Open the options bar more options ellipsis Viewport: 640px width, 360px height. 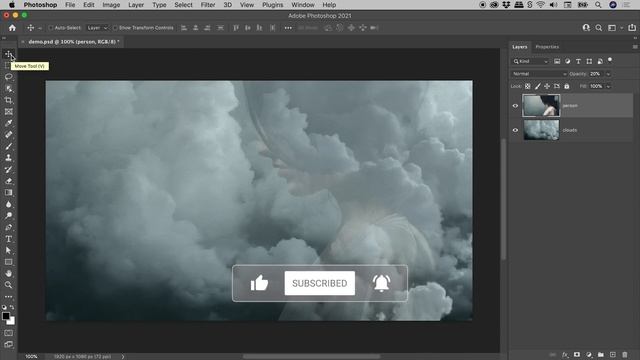point(288,28)
